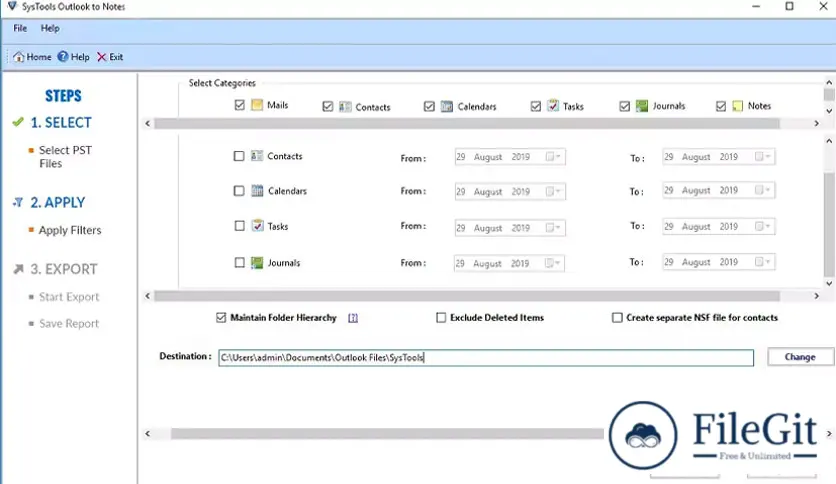This screenshot has width=836, height=484.
Task: Click the Home toolbar icon
Action: pyautogui.click(x=19, y=57)
